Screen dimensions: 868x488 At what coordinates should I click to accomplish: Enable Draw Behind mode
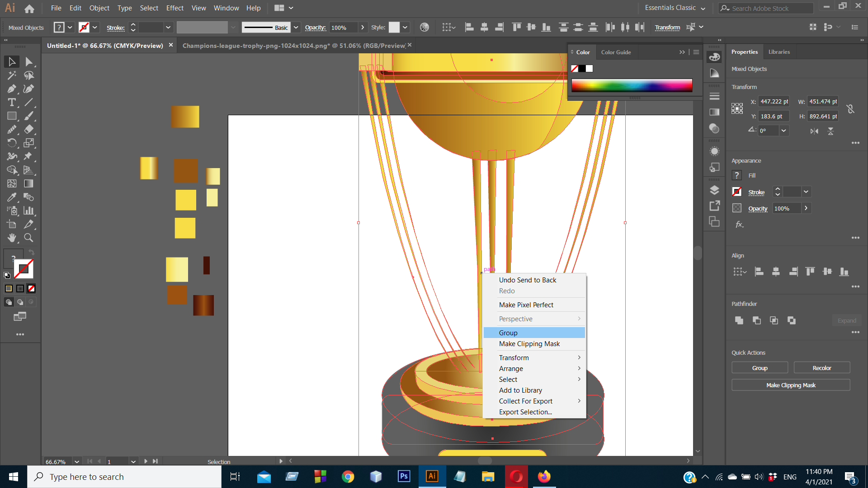coord(20,302)
